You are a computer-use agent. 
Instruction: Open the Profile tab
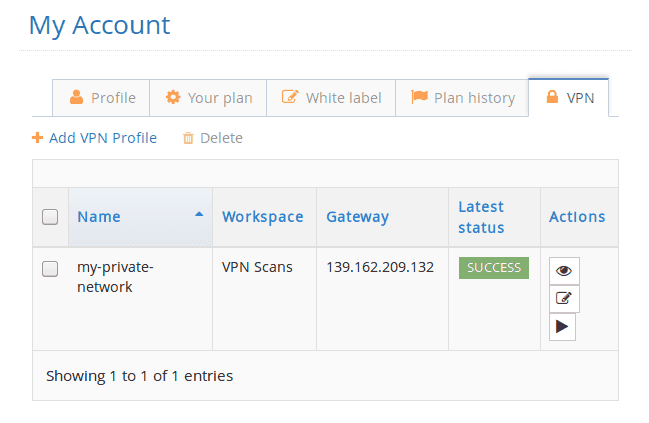pyautogui.click(x=102, y=98)
